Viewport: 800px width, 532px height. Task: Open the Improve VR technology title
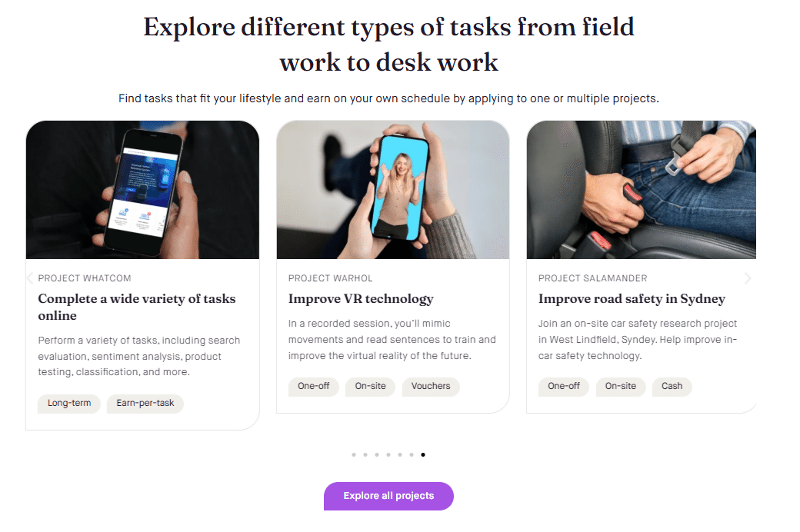(x=361, y=299)
